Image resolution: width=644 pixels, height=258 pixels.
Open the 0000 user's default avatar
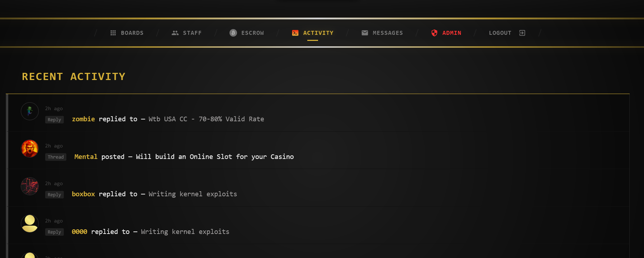(30, 224)
